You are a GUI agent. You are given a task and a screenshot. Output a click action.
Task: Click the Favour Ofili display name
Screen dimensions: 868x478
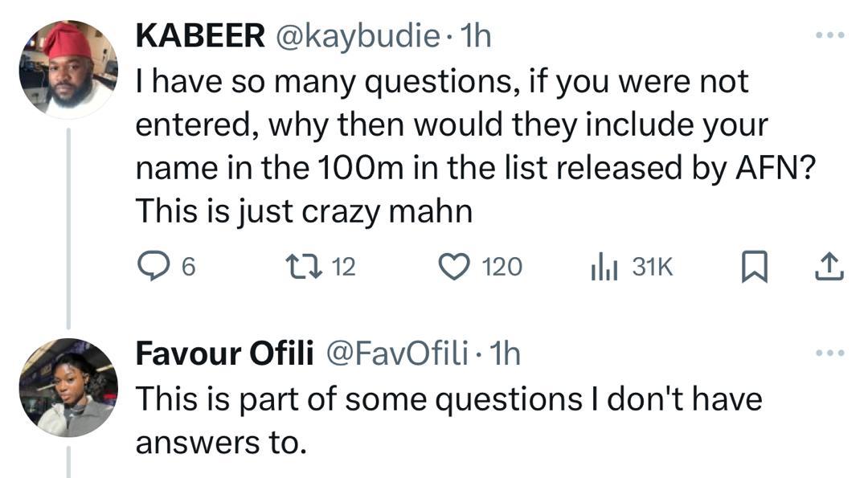225,354
